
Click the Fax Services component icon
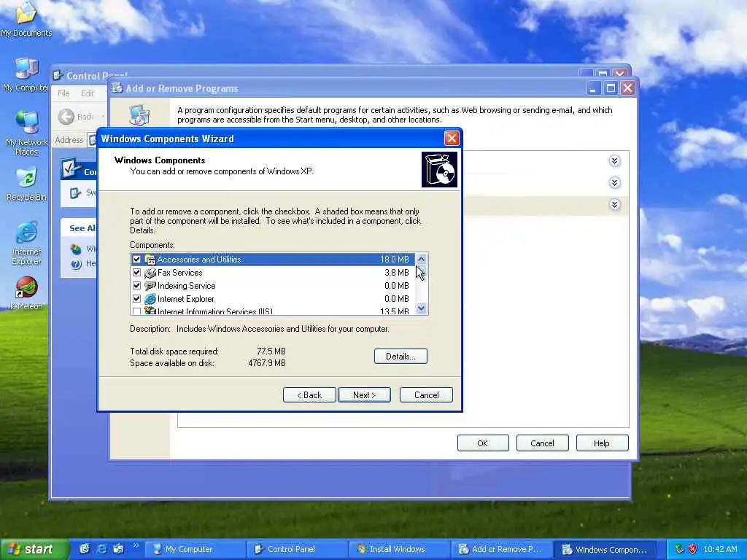pos(150,273)
